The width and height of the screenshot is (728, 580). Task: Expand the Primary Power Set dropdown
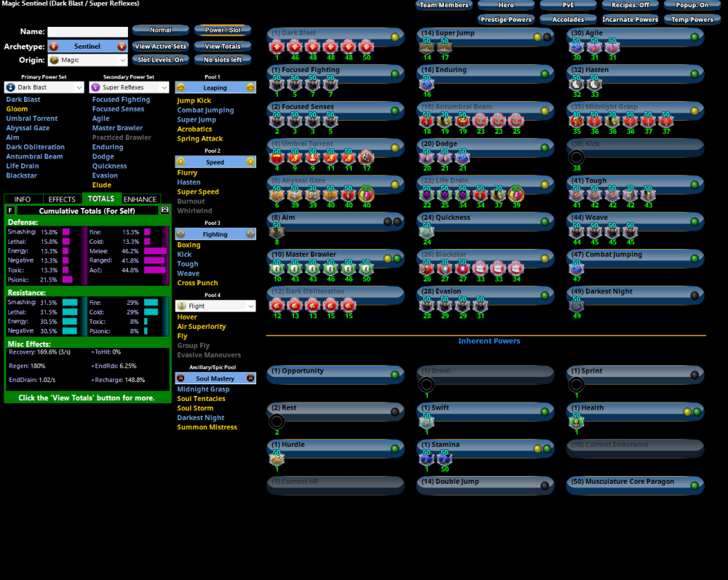(x=44, y=87)
